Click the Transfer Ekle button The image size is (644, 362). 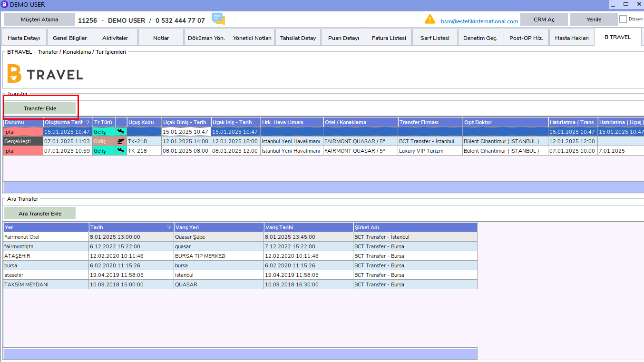click(x=40, y=108)
